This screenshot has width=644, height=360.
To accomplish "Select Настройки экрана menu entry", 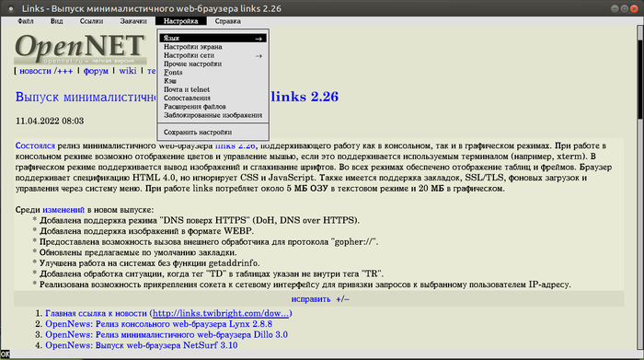I will 213,47.
